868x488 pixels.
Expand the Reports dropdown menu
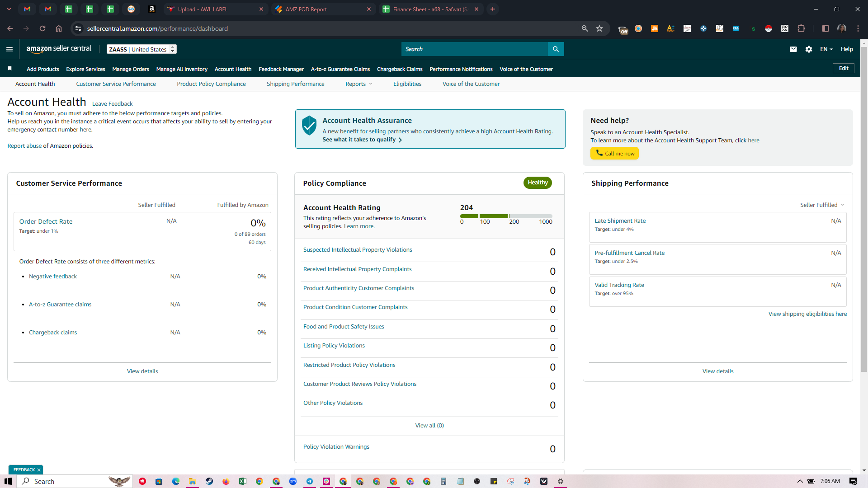pyautogui.click(x=359, y=84)
